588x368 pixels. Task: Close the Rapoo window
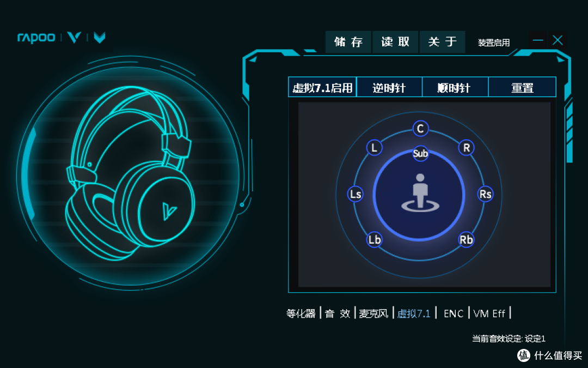point(558,40)
